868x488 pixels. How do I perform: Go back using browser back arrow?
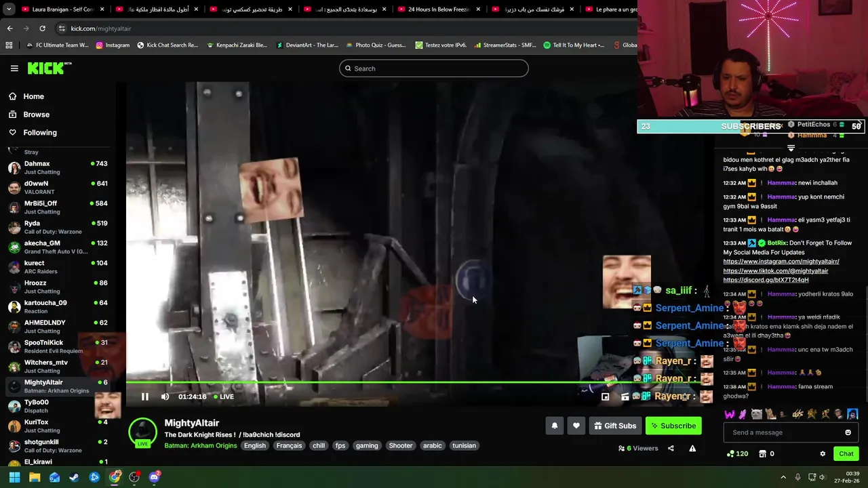pyautogui.click(x=9, y=28)
